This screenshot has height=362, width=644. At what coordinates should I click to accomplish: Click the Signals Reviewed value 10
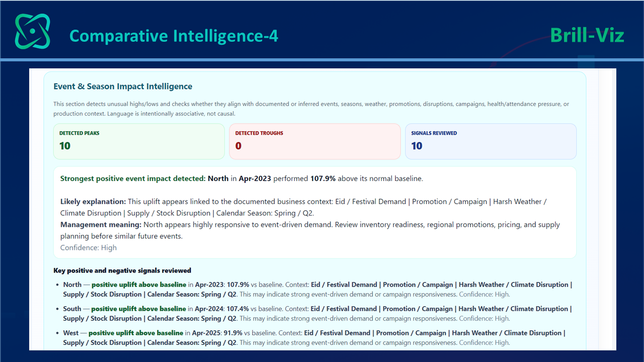tap(417, 146)
